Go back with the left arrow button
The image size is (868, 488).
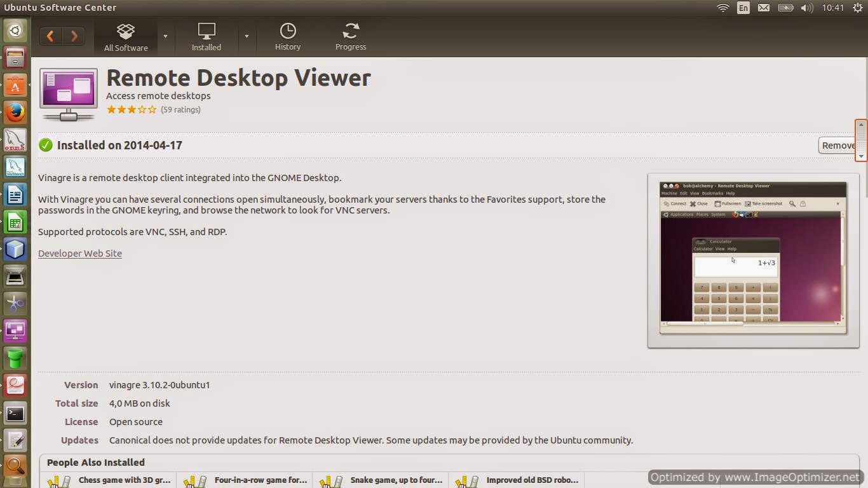tap(51, 36)
